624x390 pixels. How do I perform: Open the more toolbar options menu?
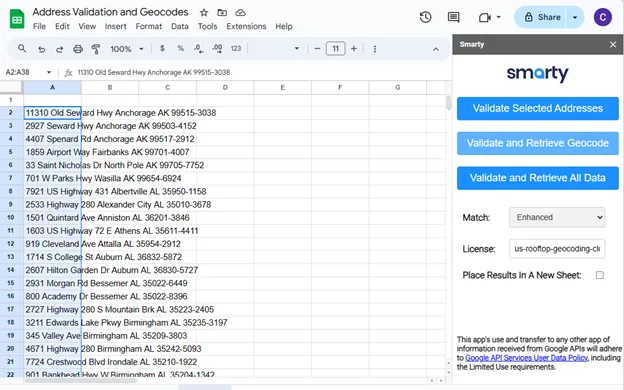point(374,49)
